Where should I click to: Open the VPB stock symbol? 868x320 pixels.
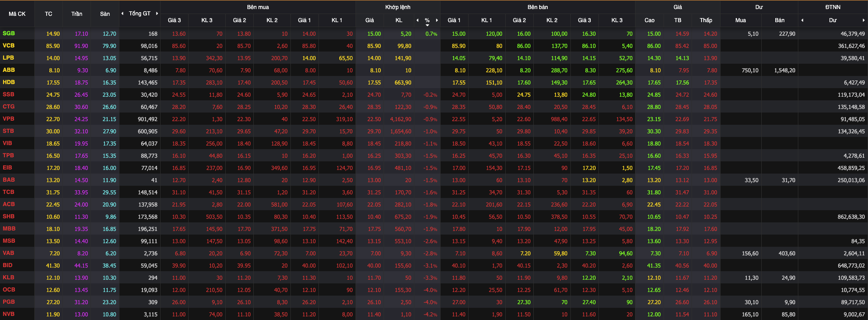point(9,119)
